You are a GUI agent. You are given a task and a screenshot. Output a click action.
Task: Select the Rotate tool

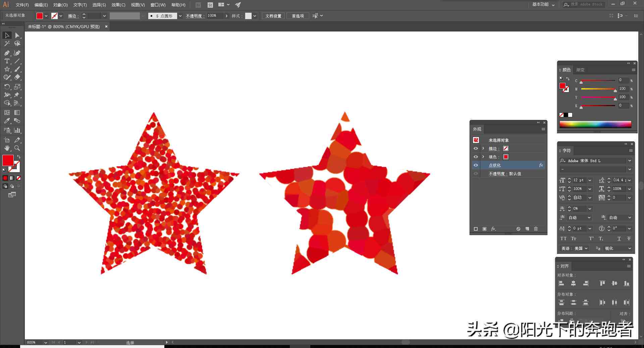coord(7,87)
